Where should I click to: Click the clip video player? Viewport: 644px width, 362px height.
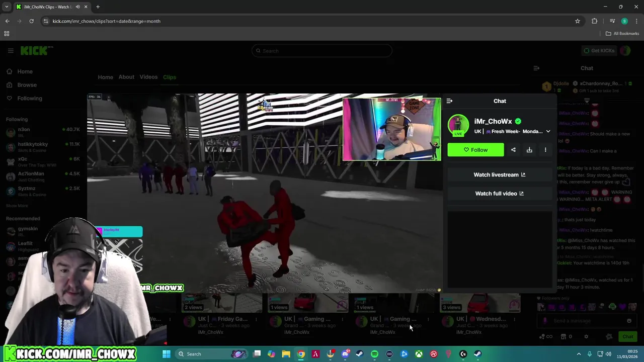coord(265,194)
